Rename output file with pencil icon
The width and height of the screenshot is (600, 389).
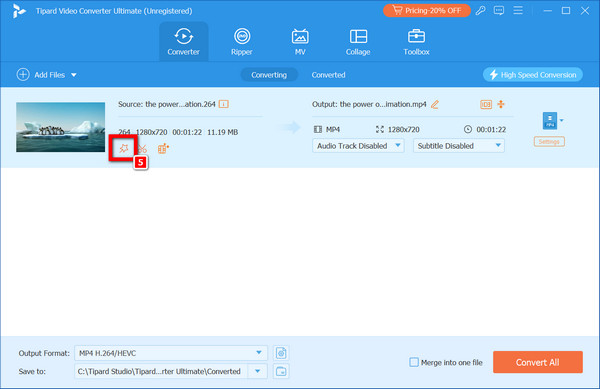435,104
